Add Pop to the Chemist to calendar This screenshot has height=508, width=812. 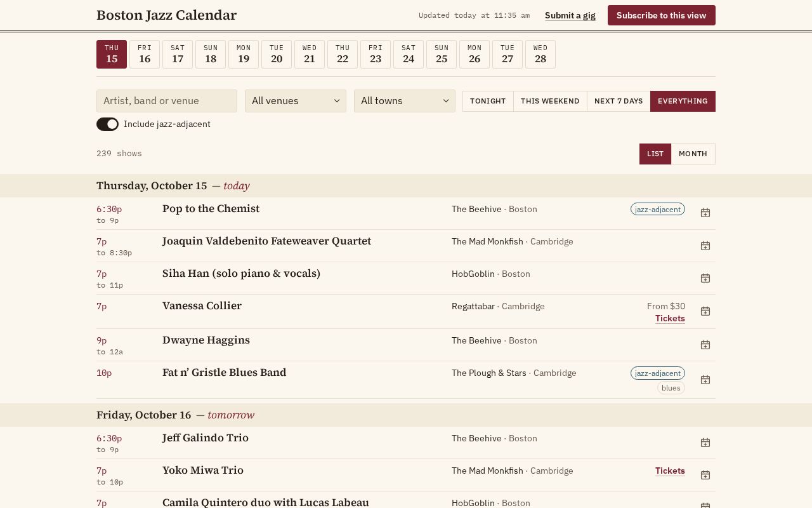705,213
